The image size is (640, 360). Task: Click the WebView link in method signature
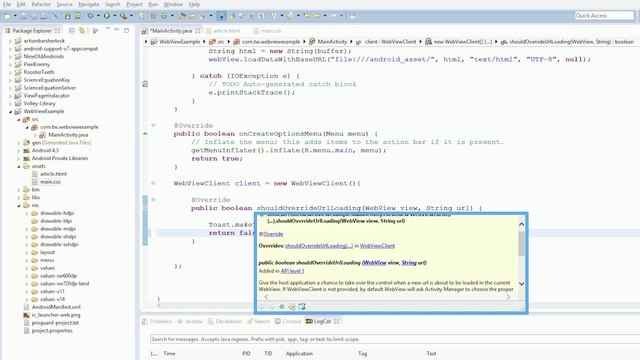[374, 262]
